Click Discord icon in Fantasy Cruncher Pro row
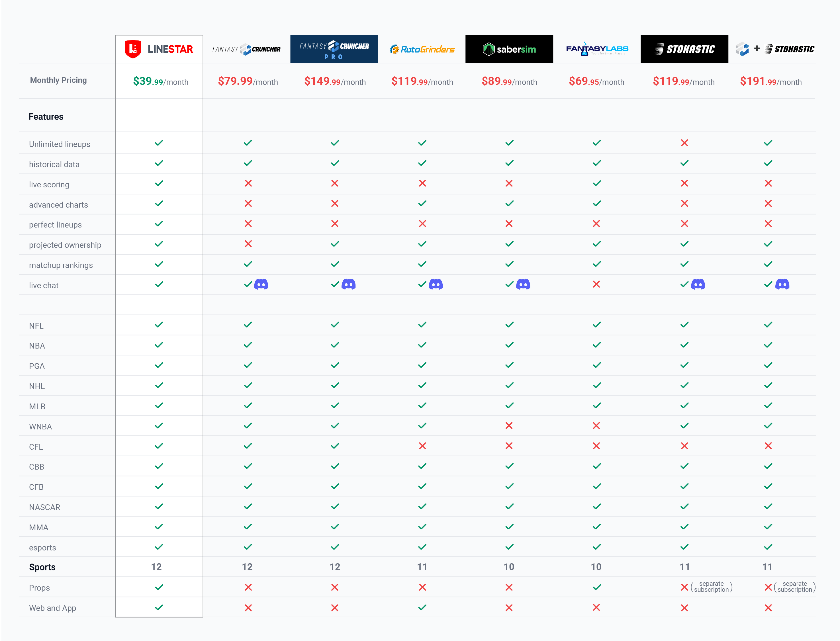The image size is (840, 641). (x=348, y=284)
